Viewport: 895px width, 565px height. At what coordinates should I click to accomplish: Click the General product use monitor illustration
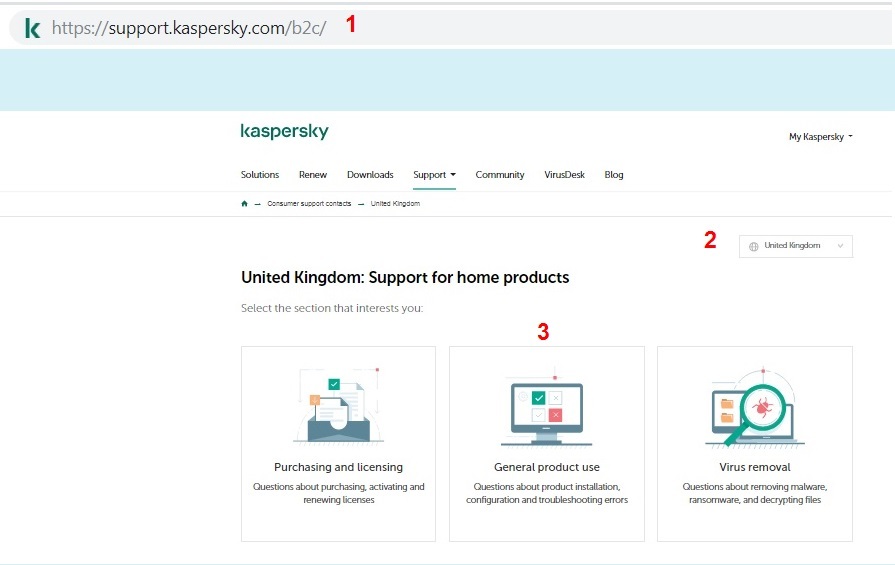pyautogui.click(x=546, y=409)
